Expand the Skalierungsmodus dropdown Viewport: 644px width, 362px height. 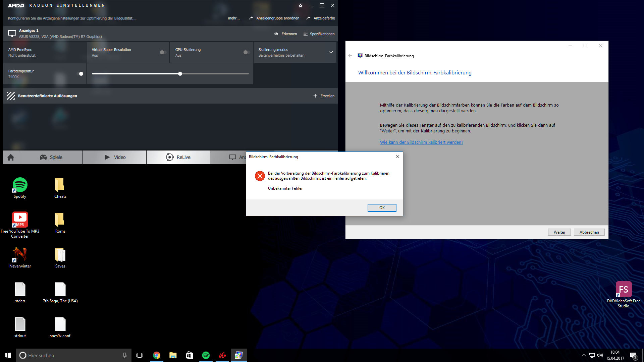pos(330,52)
